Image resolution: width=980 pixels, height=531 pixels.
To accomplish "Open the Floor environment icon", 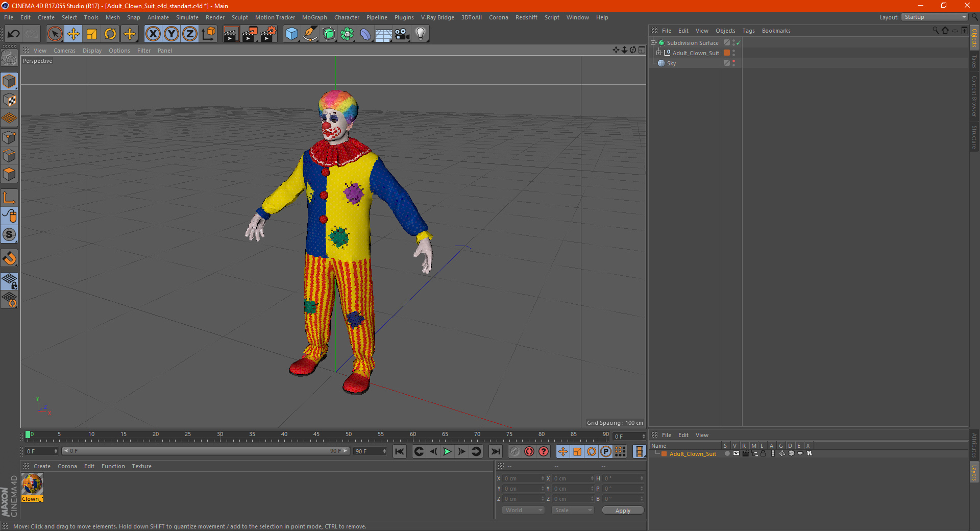I will pyautogui.click(x=384, y=34).
